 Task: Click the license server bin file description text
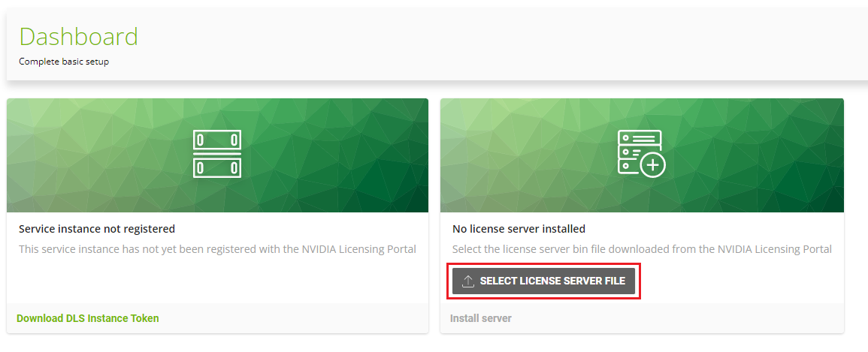(x=641, y=249)
